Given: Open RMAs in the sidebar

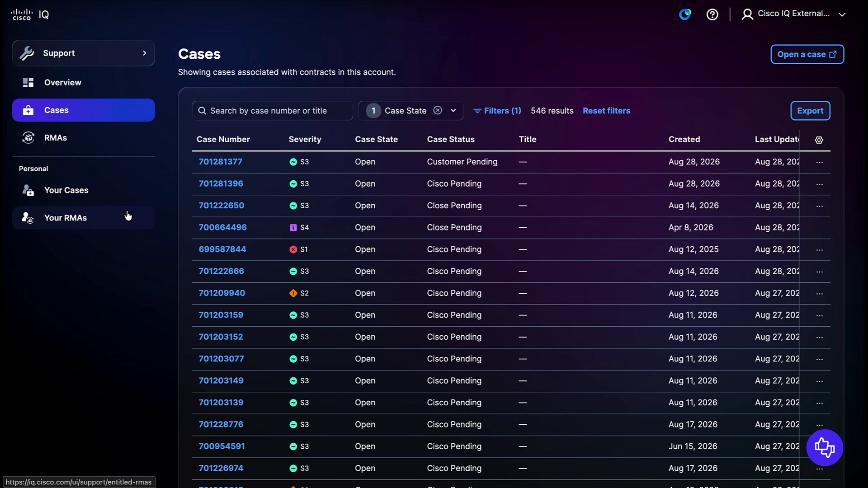Looking at the screenshot, I should pyautogui.click(x=83, y=138).
